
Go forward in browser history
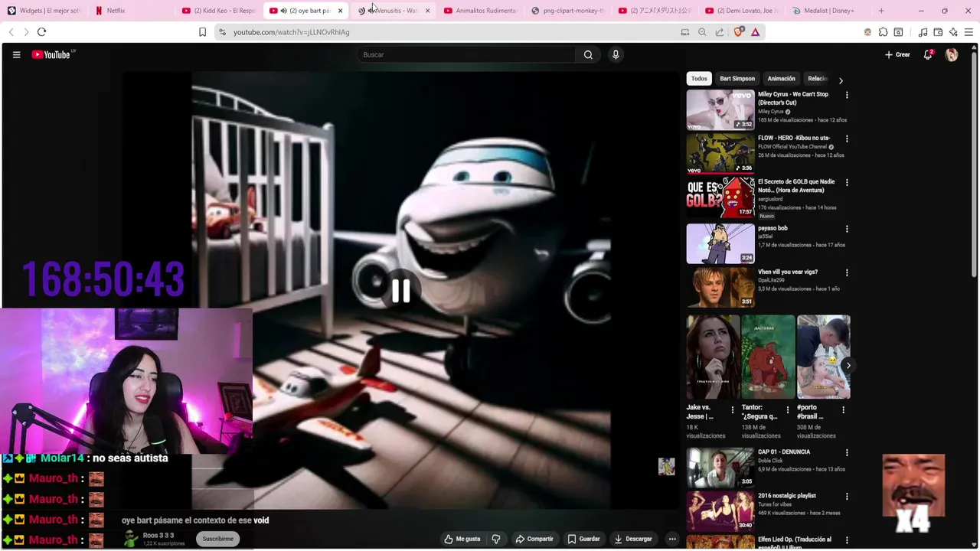(26, 32)
